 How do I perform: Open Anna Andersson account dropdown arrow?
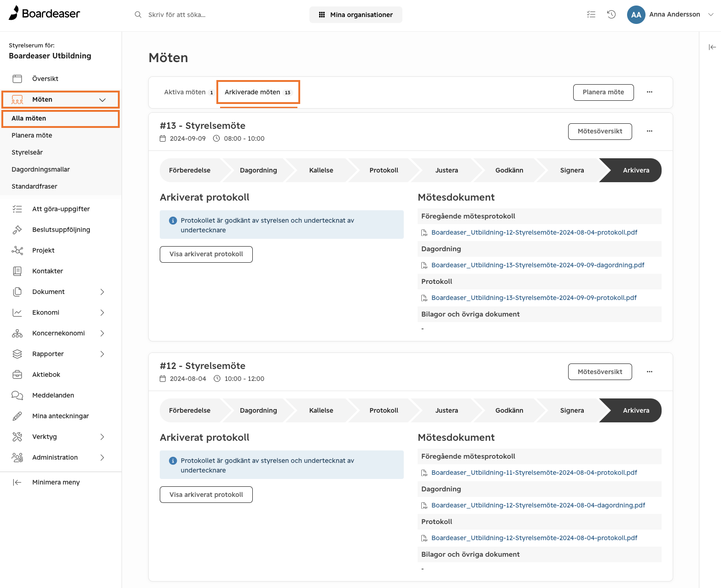click(x=710, y=15)
